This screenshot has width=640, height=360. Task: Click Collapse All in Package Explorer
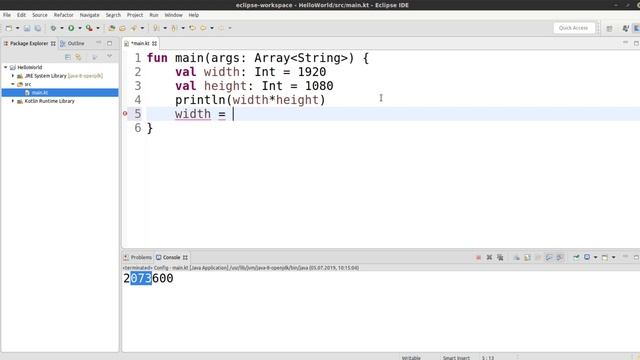(x=68, y=57)
